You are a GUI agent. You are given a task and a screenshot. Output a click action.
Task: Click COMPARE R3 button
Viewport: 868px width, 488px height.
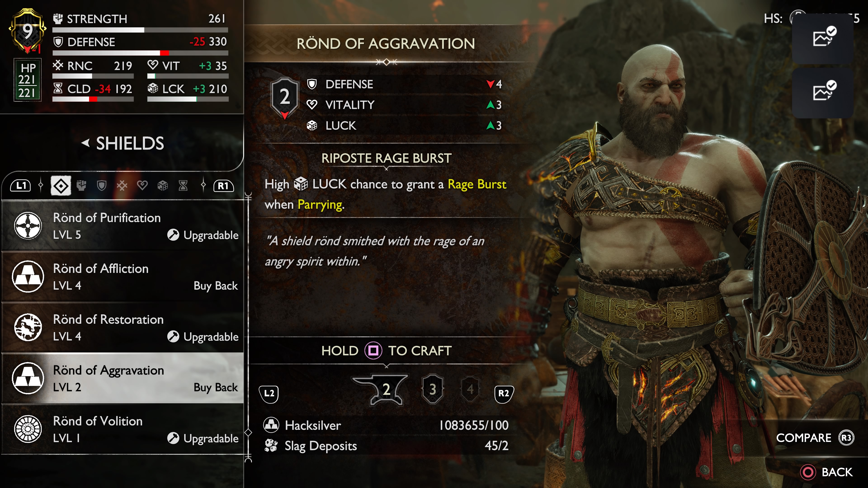[815, 437]
